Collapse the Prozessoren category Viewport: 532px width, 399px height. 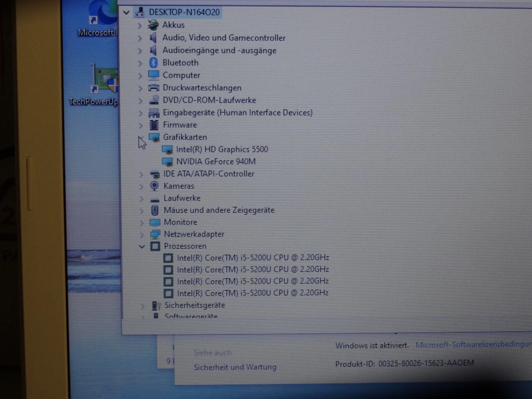[142, 247]
